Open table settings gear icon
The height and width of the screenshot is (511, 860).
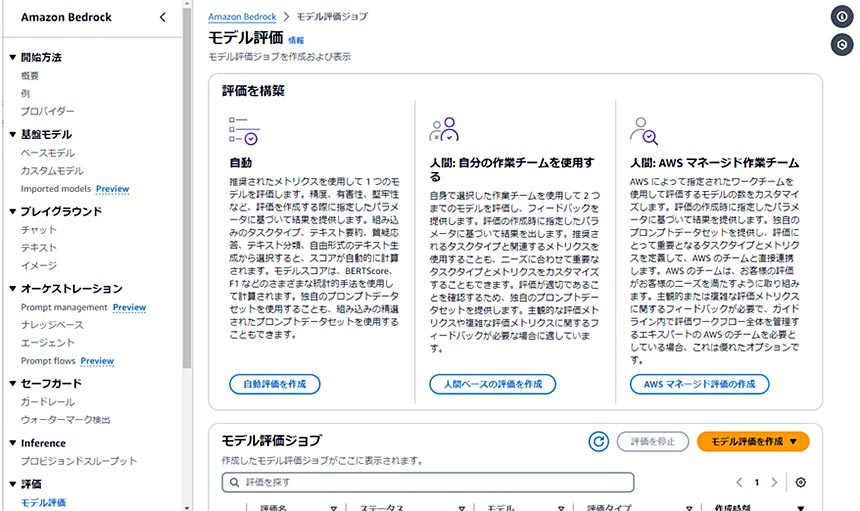(x=800, y=482)
